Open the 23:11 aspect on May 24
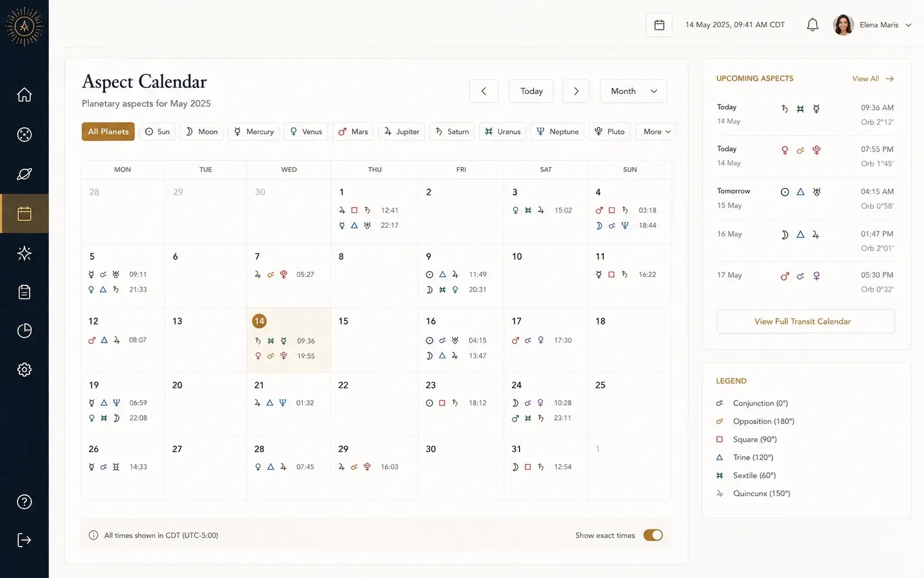 pos(541,418)
